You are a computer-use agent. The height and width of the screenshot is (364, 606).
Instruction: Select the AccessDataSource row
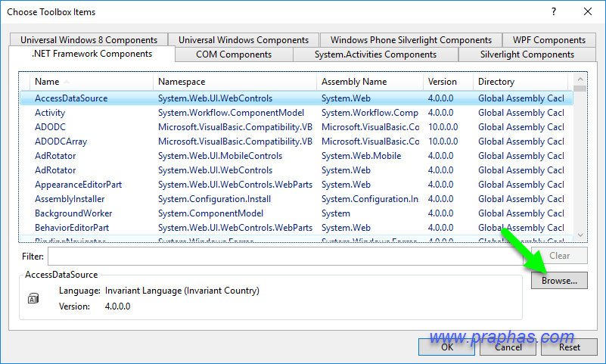(297, 98)
